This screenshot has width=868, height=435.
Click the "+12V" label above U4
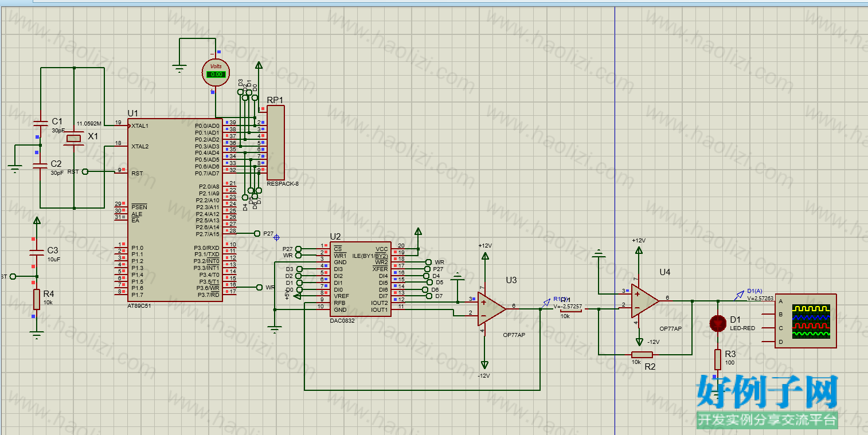pos(639,240)
